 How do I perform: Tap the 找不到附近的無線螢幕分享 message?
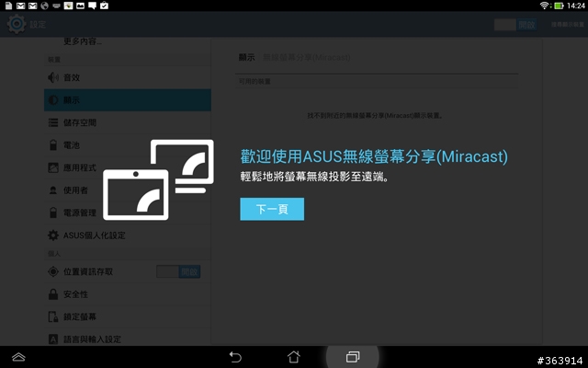click(375, 116)
